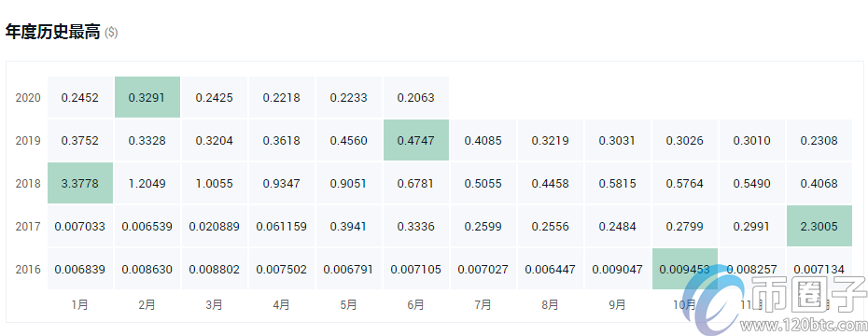
Task: Click the dollar sign unit icon beside the title
Action: pos(111,33)
